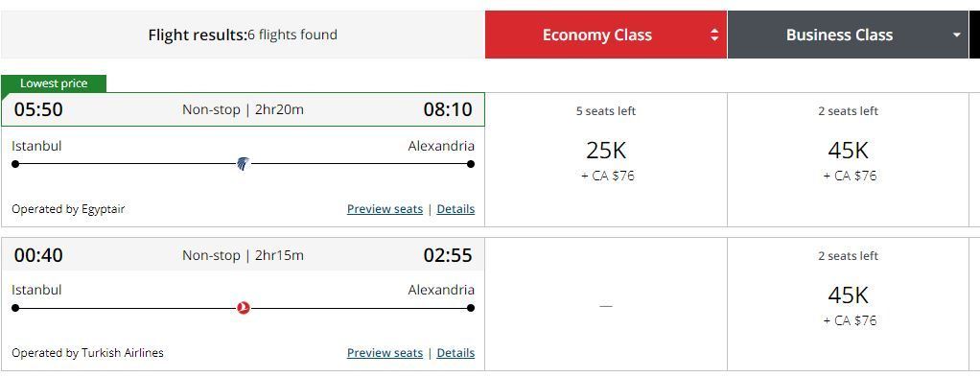The image size is (980, 377).
Task: Click the Lowest price green badge
Action: 54,83
